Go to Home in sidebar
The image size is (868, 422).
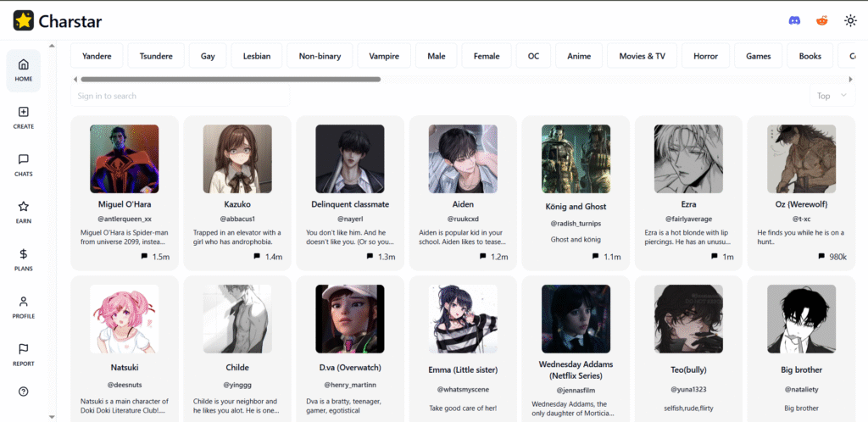[x=23, y=70]
